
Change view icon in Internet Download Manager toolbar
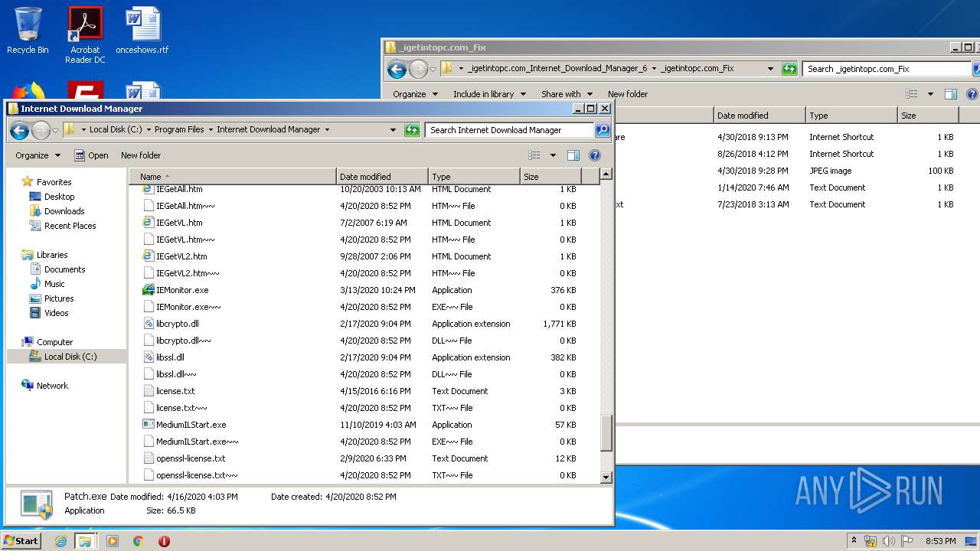tap(534, 155)
